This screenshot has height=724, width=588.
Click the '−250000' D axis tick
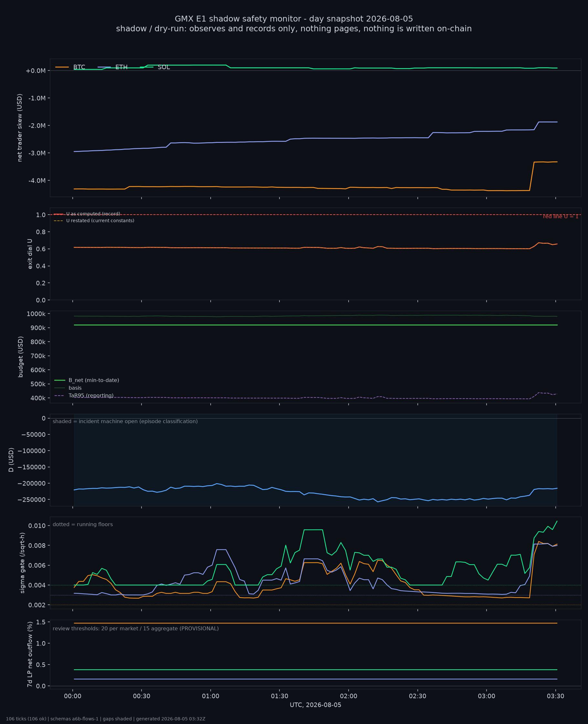[x=32, y=500]
